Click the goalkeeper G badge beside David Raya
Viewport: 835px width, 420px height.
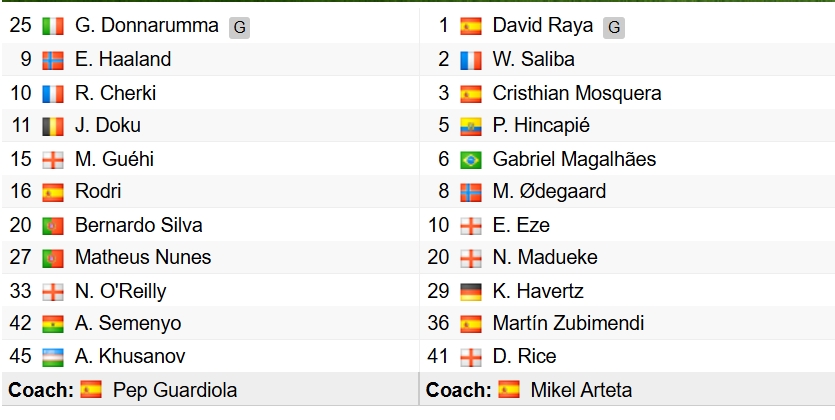(x=614, y=28)
